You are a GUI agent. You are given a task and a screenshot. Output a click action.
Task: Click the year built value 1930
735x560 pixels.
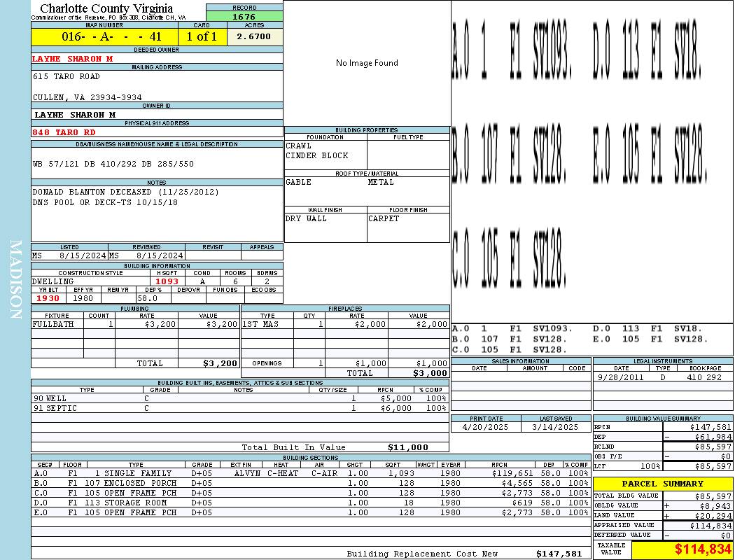click(48, 298)
